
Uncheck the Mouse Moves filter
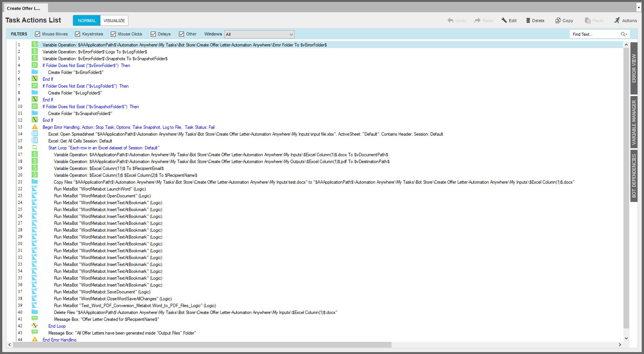pyautogui.click(x=38, y=34)
